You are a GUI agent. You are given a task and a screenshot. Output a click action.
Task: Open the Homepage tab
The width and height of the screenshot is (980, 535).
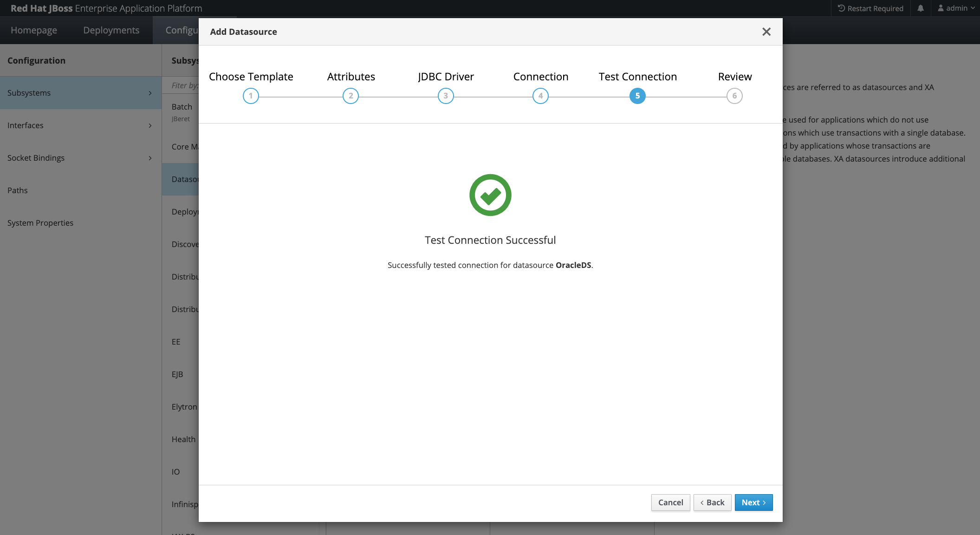pos(34,30)
